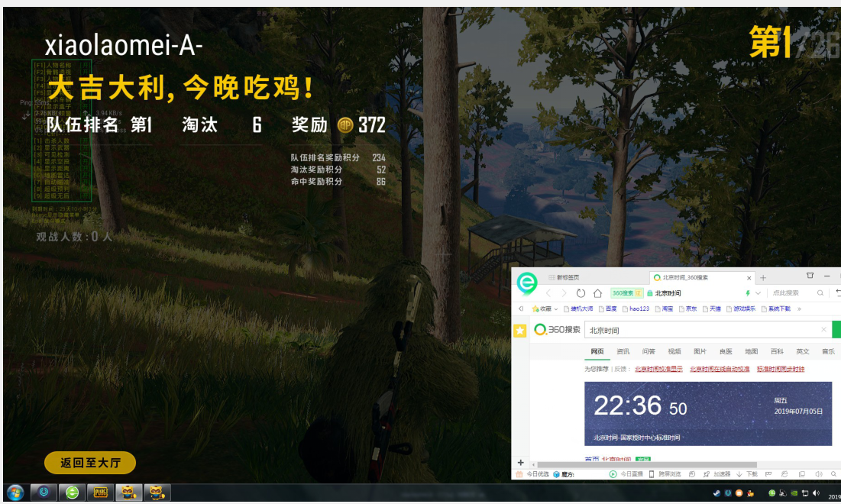Select the 百科 search category
The width and height of the screenshot is (841, 504).
click(x=777, y=352)
